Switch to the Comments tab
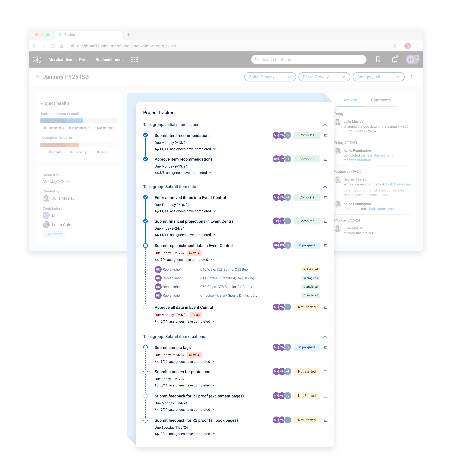The height and width of the screenshot is (476, 452). point(380,100)
